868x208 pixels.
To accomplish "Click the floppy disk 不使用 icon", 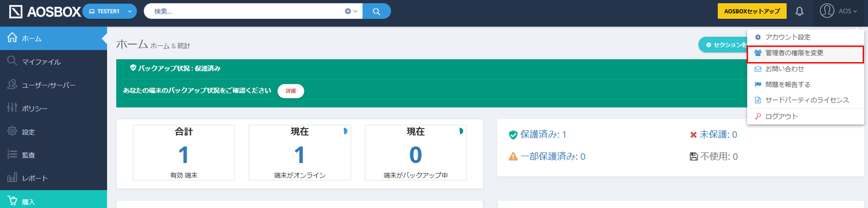I will (693, 157).
